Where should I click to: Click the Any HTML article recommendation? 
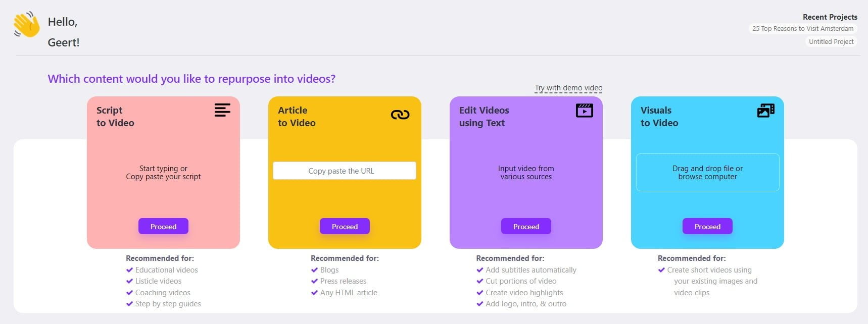[344, 293]
